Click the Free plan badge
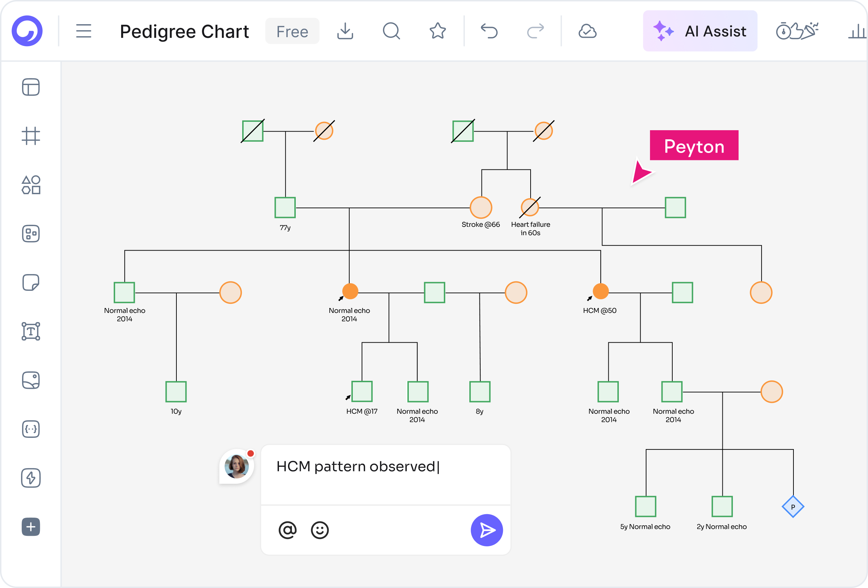This screenshot has width=868, height=588. click(293, 31)
